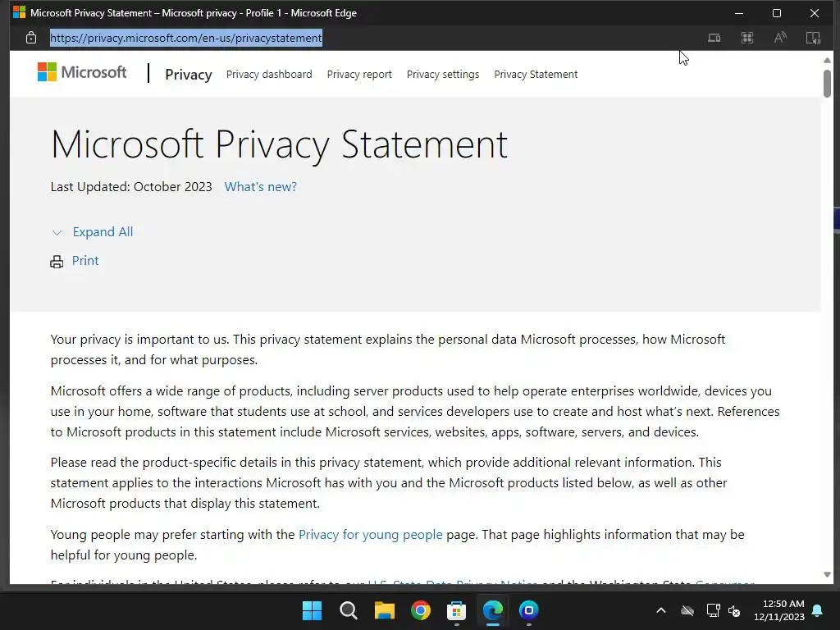Open the Read aloud tool
The image size is (840, 630).
(x=779, y=38)
